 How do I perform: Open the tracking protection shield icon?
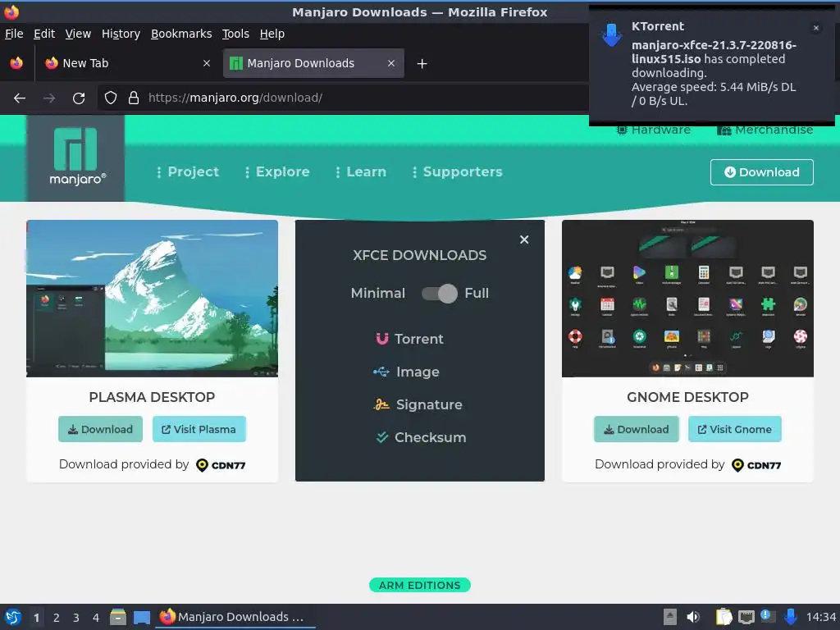coord(111,98)
